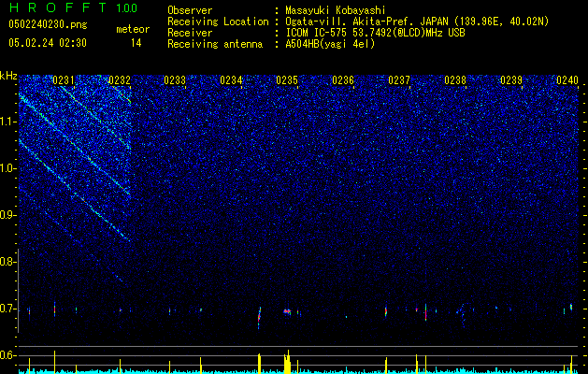This screenshot has width=588, height=374.
Task: Click the 0238 time marker
Action: click(455, 80)
